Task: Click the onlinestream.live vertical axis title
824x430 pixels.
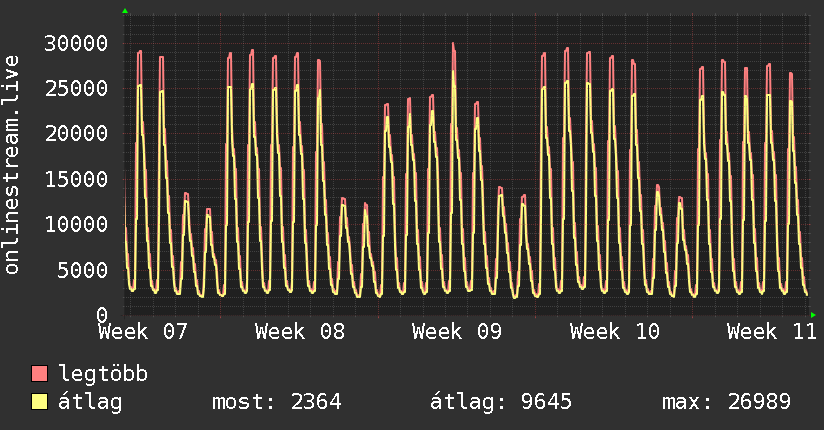Action: (x=11, y=165)
